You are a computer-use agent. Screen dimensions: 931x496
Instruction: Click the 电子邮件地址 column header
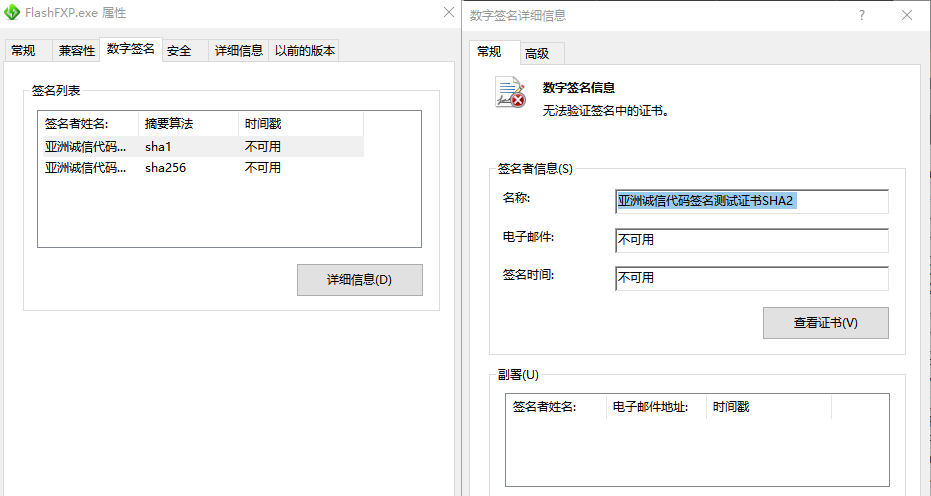[x=656, y=407]
